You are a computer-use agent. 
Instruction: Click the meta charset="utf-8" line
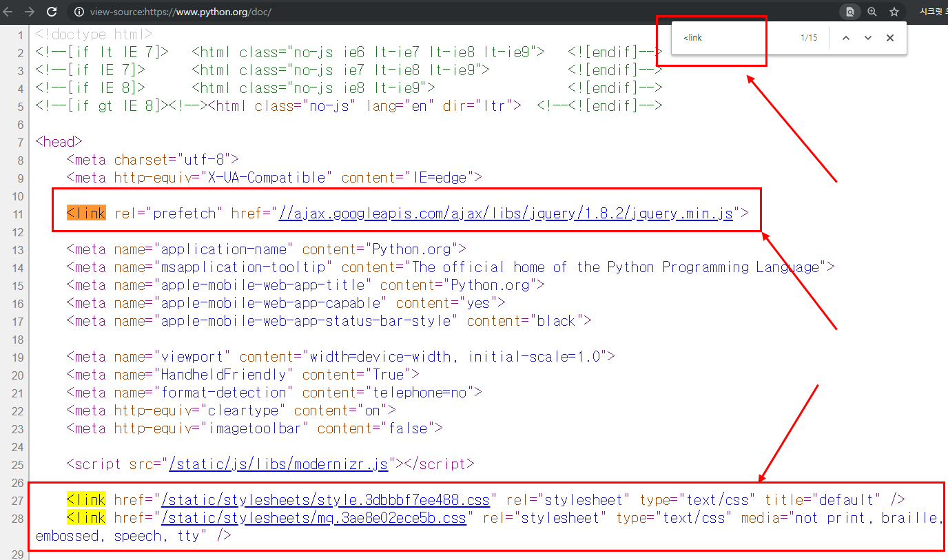point(153,160)
